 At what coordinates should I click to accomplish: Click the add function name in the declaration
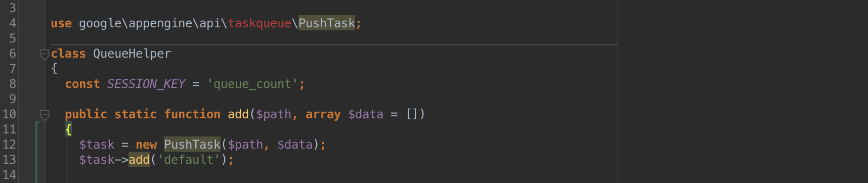coord(238,114)
